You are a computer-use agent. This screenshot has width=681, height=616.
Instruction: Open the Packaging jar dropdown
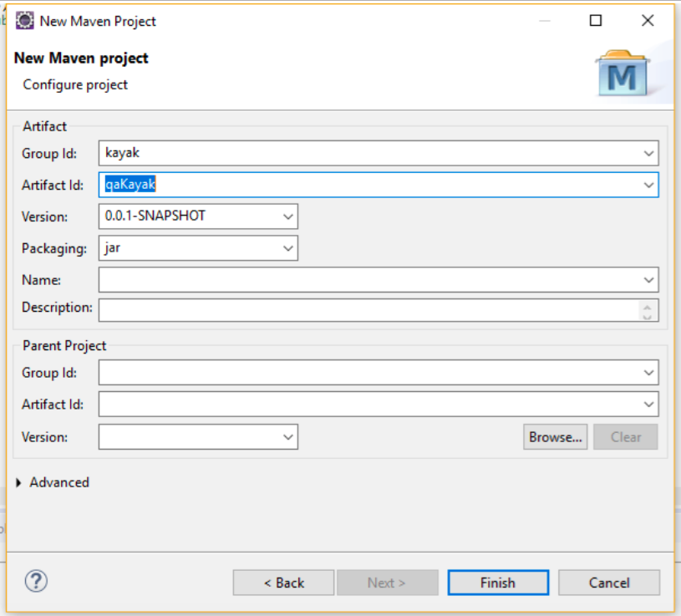point(287,248)
